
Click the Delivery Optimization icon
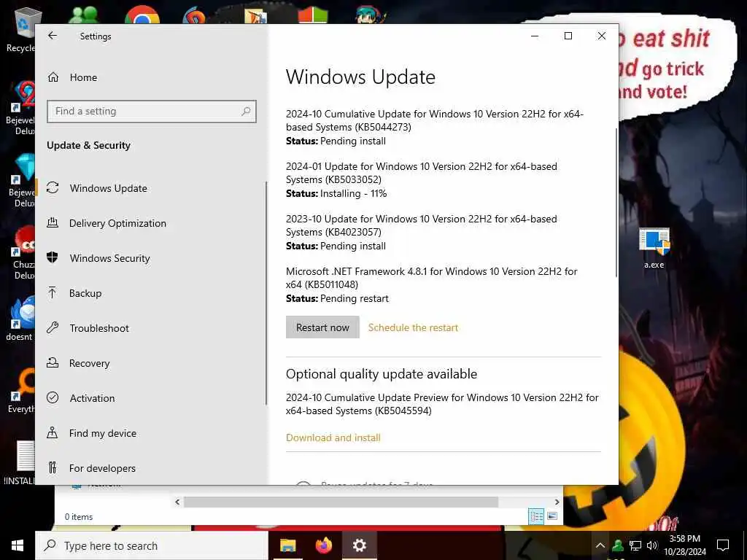(x=53, y=222)
